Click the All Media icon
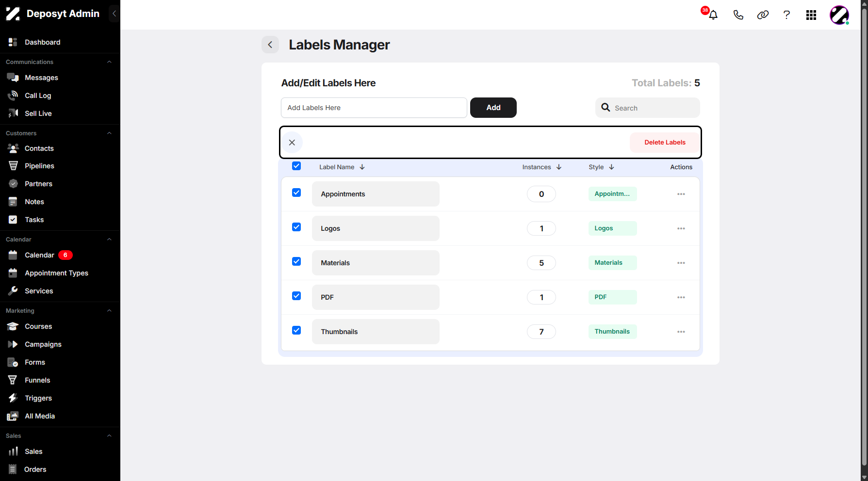The width and height of the screenshot is (868, 481). [x=13, y=416]
